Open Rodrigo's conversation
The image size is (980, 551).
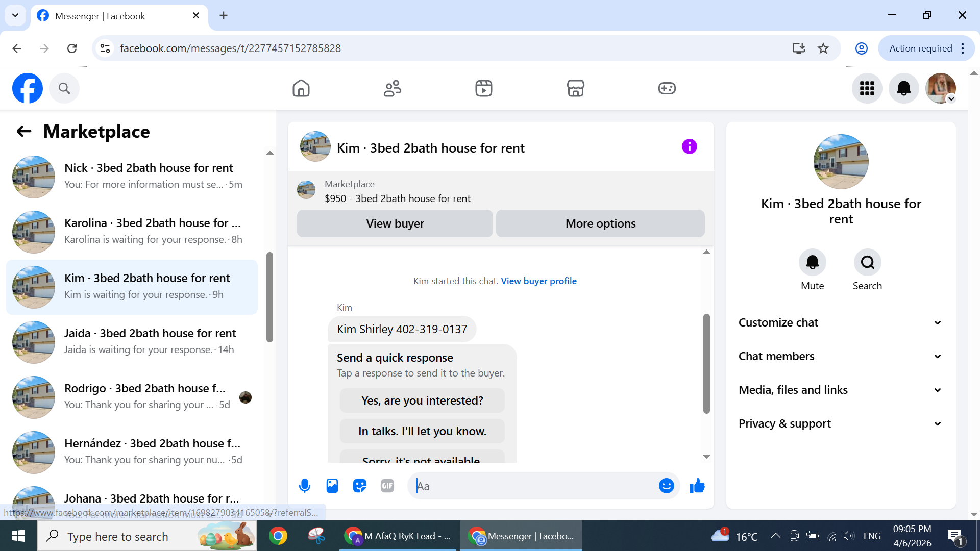click(x=132, y=397)
